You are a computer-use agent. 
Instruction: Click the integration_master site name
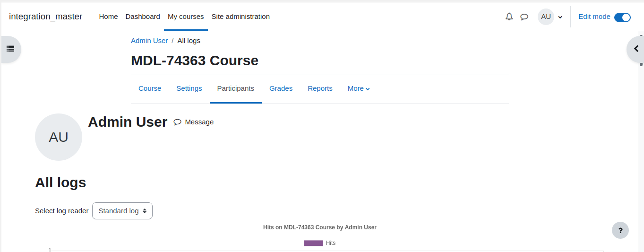(x=45, y=17)
